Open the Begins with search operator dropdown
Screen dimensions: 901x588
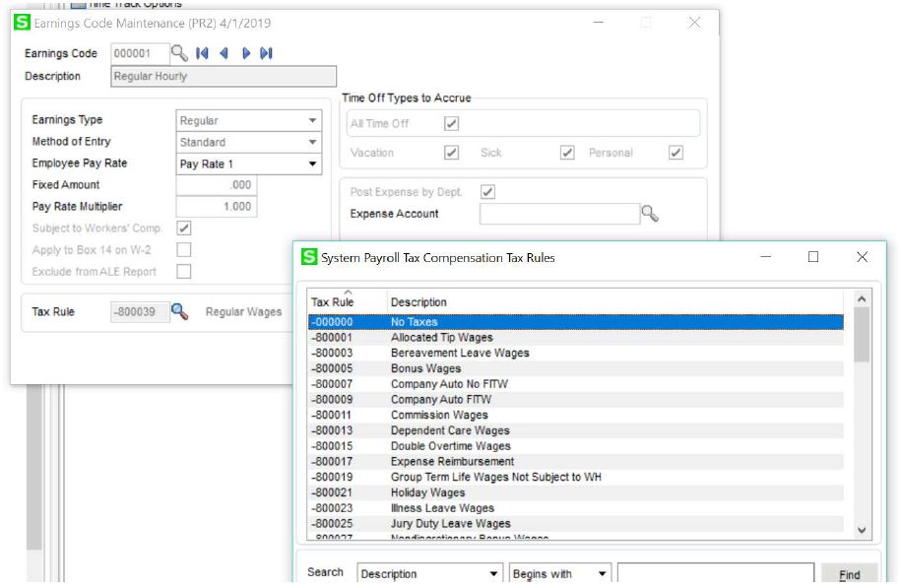pyautogui.click(x=560, y=573)
